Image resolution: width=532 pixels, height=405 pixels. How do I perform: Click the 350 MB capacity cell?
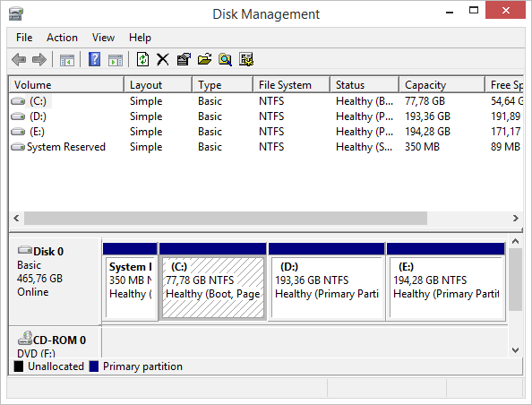click(x=422, y=147)
